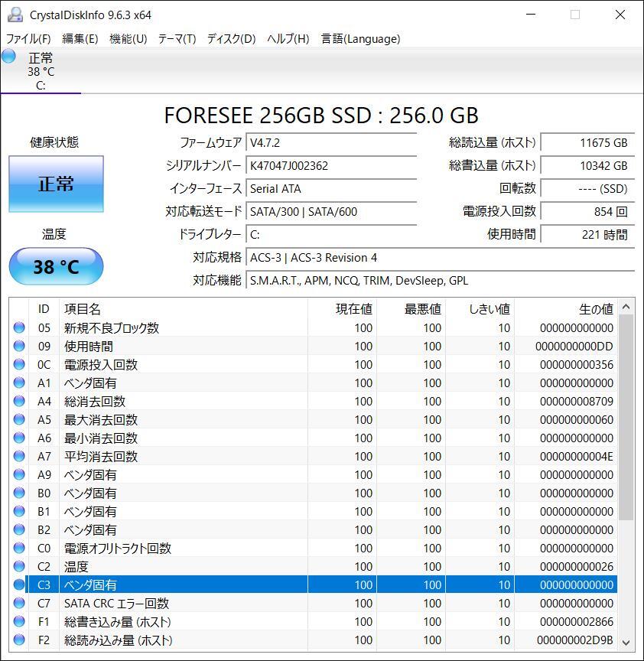
Task: Click the 現在値 column header
Action: point(342,309)
